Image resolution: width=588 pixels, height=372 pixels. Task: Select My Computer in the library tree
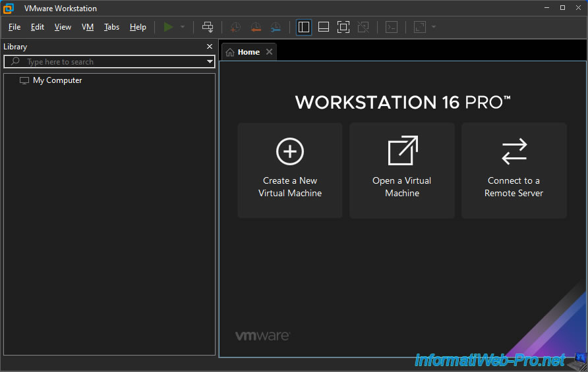coord(57,80)
